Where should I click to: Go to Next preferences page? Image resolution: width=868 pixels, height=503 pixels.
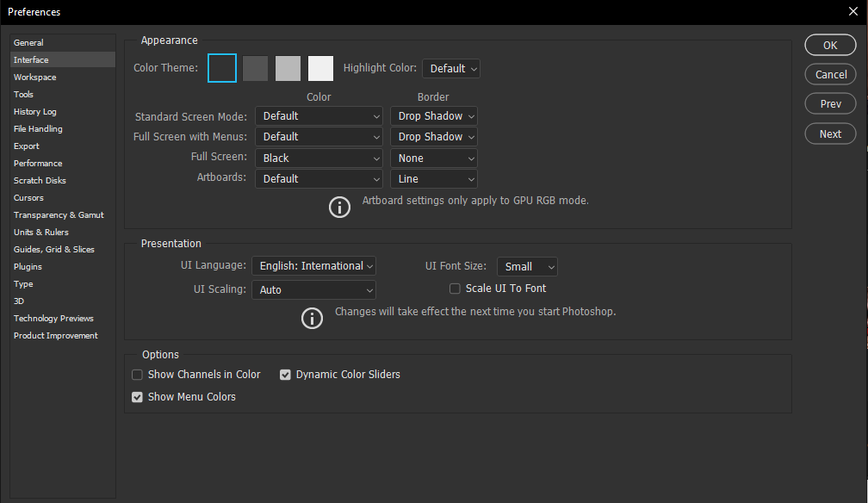click(x=830, y=134)
